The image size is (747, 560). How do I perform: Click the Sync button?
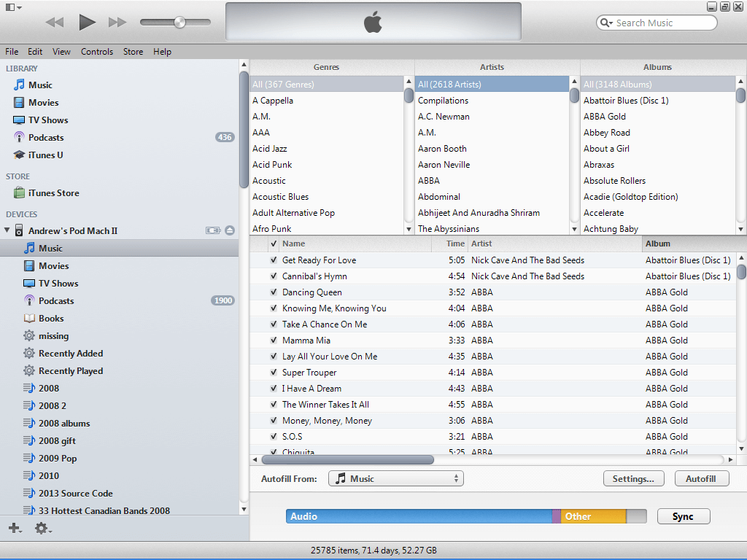pos(683,516)
